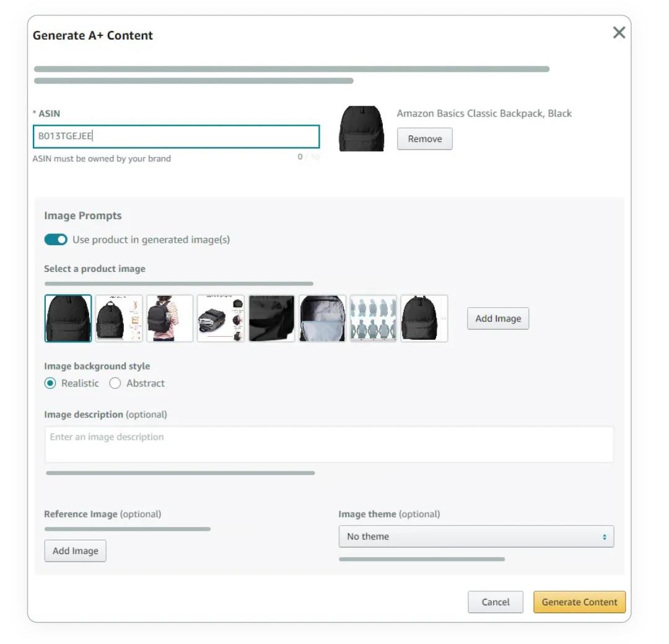Select the Realistic background style

click(50, 383)
